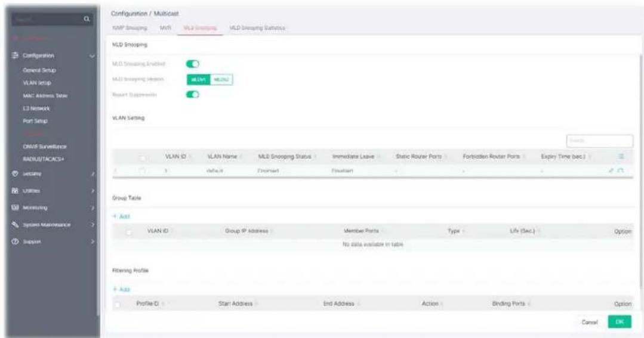Click the Monitoring chart icon in sidebar
Image resolution: width=644 pixels, height=338 pixels.
tap(15, 207)
